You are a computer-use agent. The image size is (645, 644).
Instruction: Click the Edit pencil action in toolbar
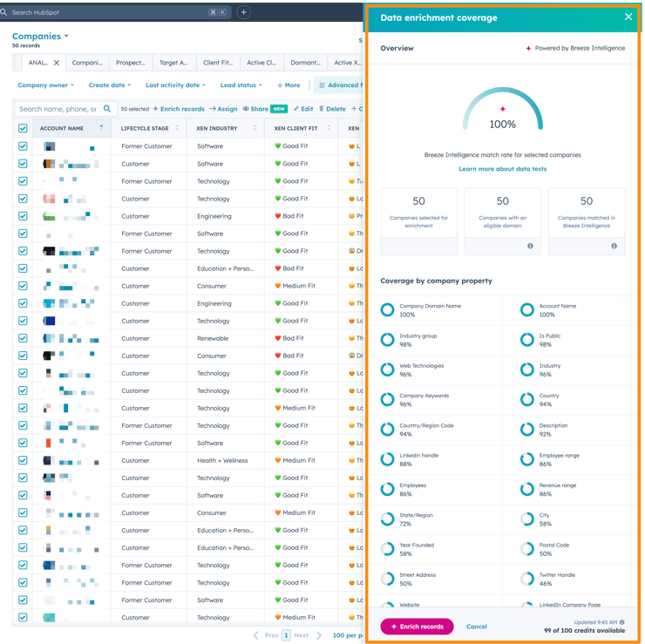coord(303,109)
